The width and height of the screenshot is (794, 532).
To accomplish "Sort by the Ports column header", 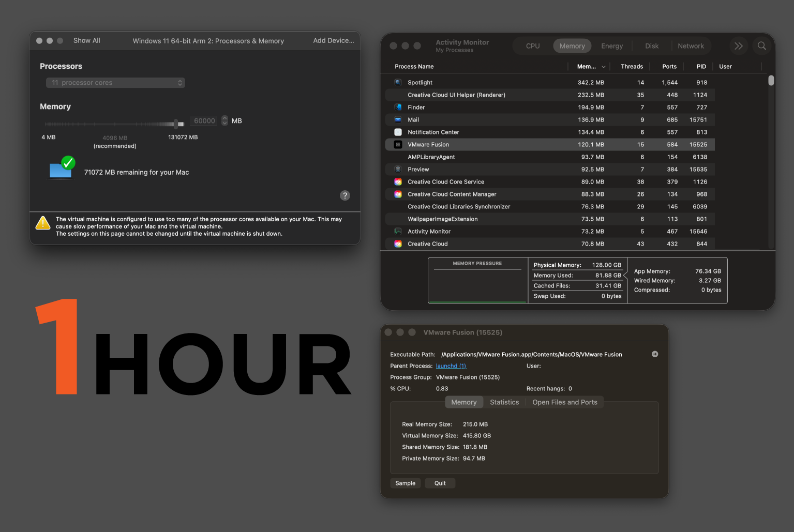I will click(669, 67).
